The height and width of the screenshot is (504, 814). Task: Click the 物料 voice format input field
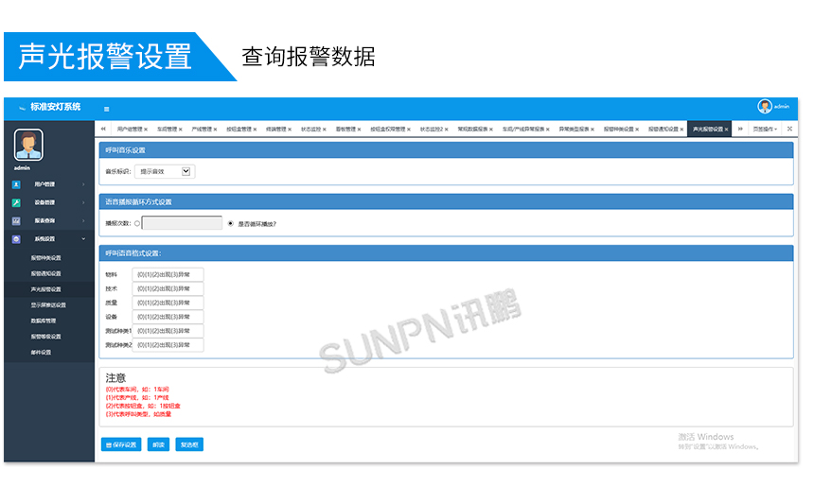(x=168, y=274)
